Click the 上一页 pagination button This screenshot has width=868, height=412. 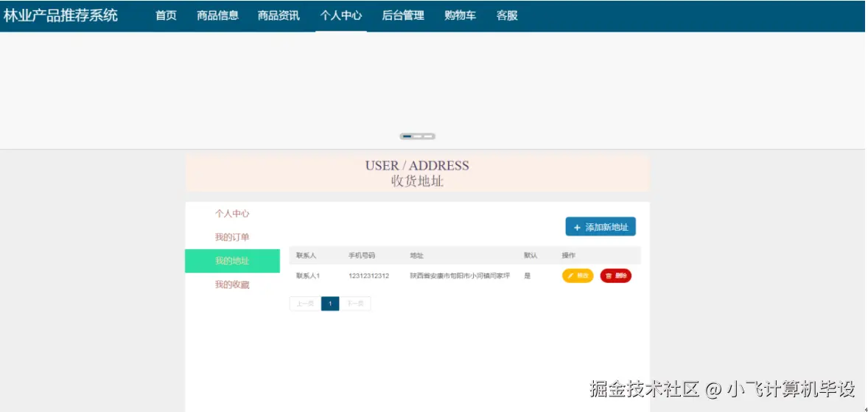coord(305,304)
